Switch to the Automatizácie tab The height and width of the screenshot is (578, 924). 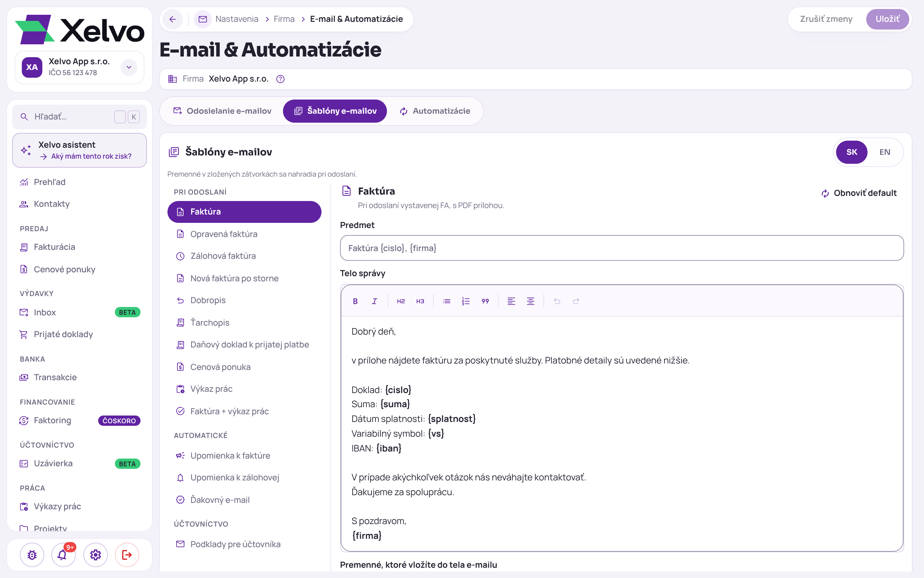tap(435, 111)
